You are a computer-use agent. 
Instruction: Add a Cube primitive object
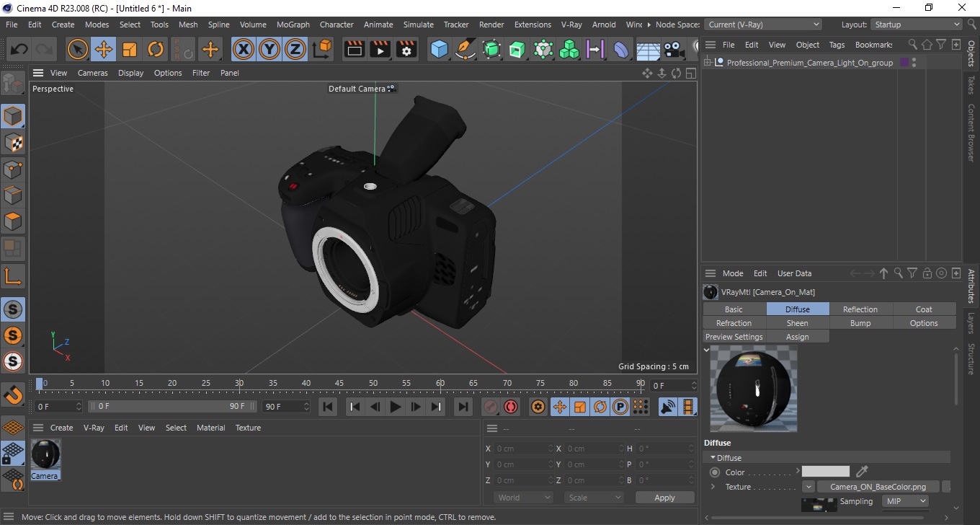point(440,50)
